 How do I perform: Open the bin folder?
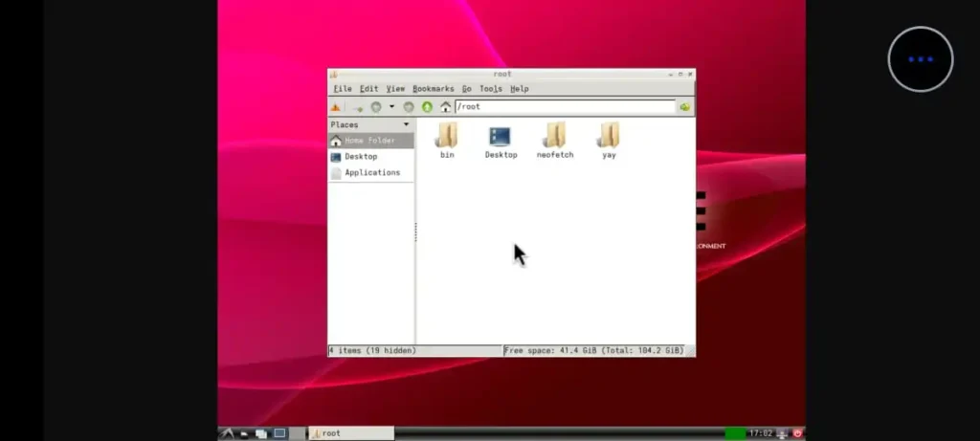coord(447,140)
